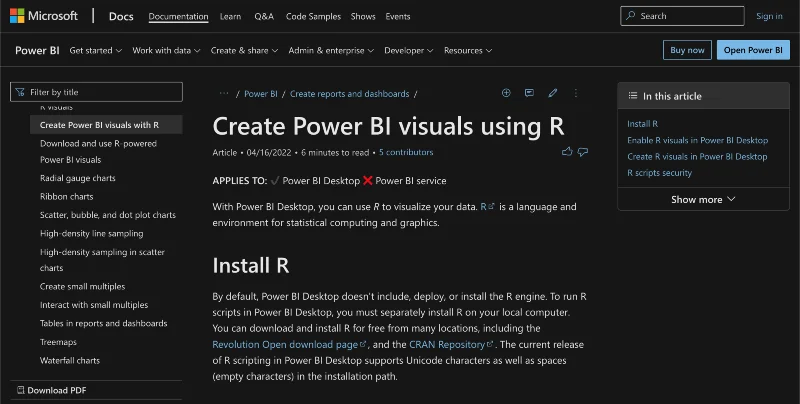This screenshot has height=404, width=800.
Task: Expand the Work with data menu
Action: [166, 50]
